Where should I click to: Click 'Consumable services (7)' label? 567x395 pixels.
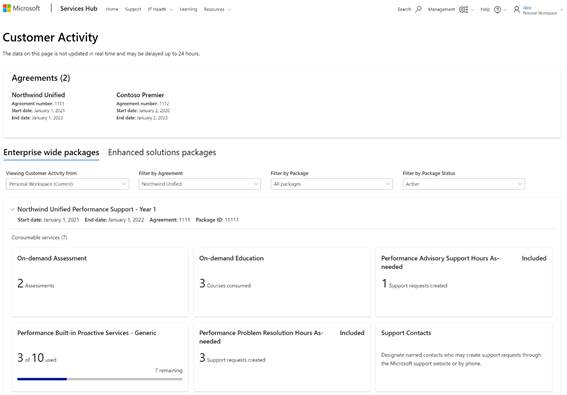pyautogui.click(x=39, y=238)
